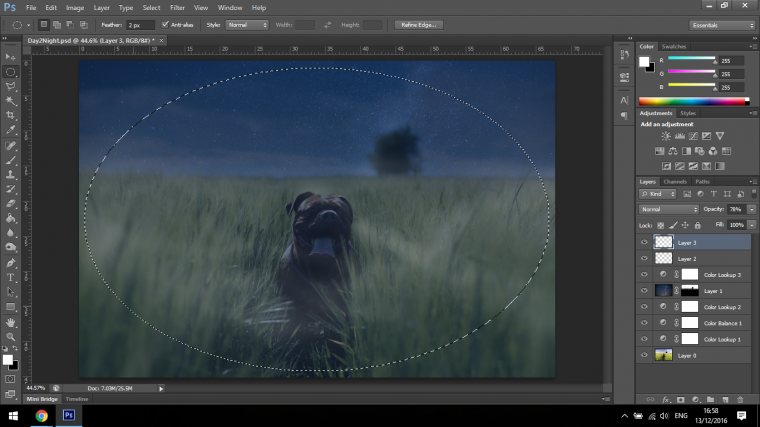Select the Elliptical Marquee tool in the toolbox

pos(10,72)
